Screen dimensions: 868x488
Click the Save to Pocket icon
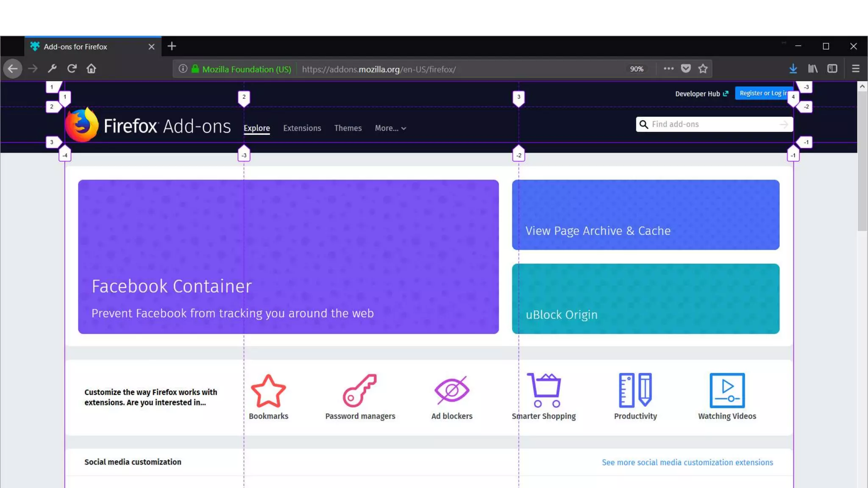[x=686, y=69]
